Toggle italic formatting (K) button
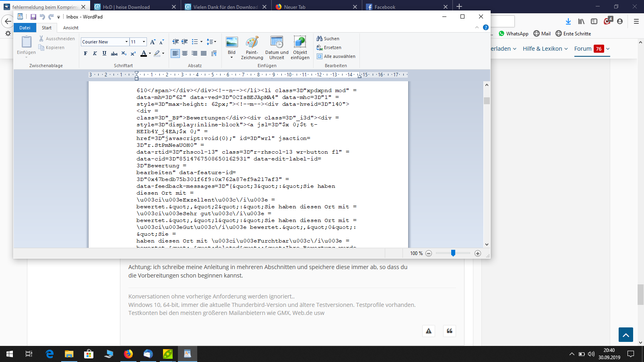Screen dimensions: 644x362 [x=95, y=53]
